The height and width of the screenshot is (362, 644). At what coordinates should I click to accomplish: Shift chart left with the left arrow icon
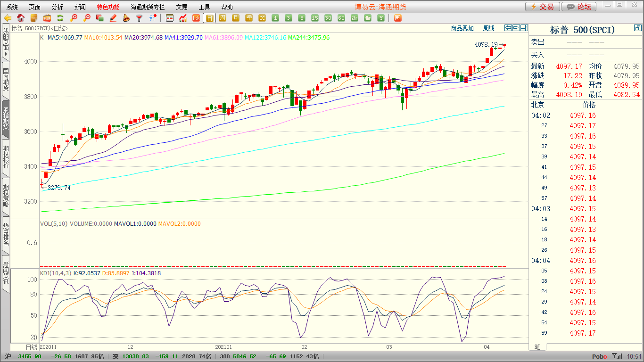[508, 28]
